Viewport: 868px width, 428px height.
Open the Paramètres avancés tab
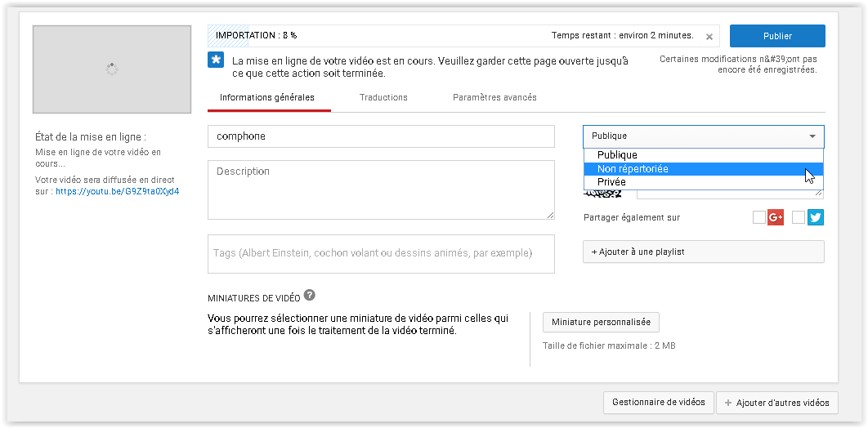(x=494, y=97)
